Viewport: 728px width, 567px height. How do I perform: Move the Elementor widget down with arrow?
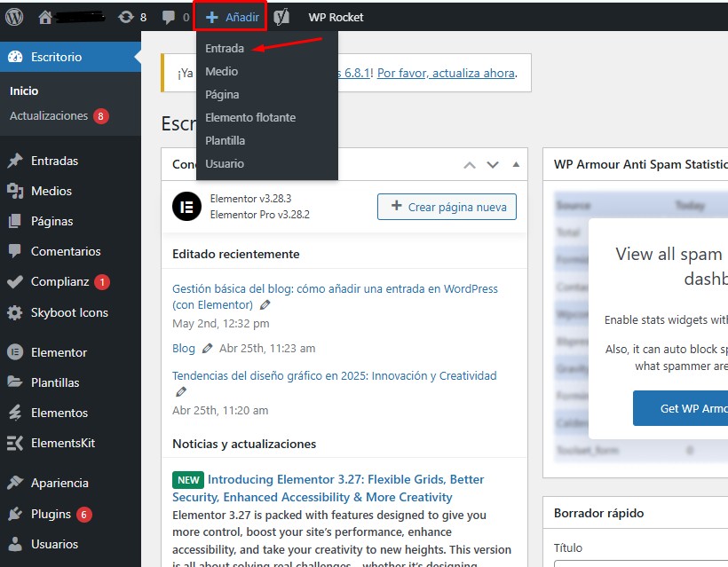click(493, 165)
